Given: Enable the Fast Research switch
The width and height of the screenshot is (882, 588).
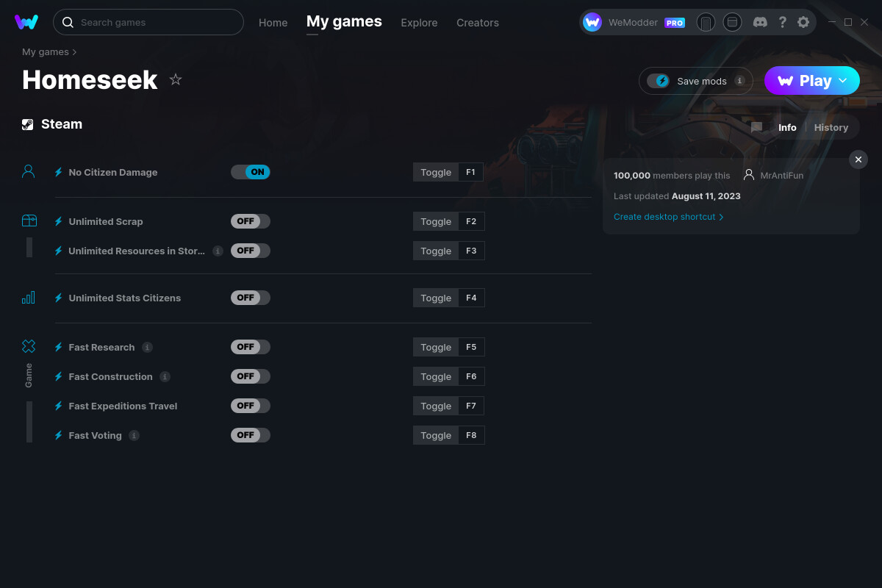Looking at the screenshot, I should tap(250, 346).
